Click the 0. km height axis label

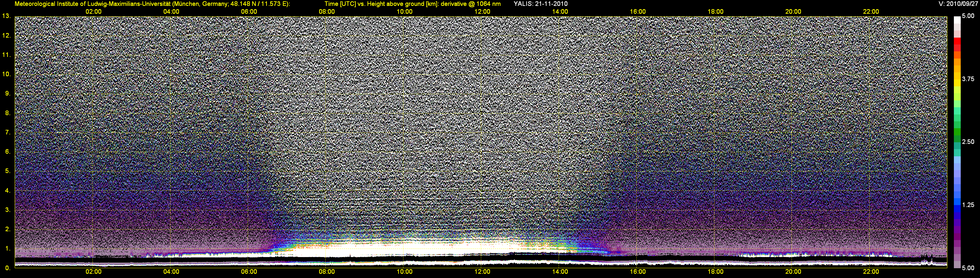[8, 268]
